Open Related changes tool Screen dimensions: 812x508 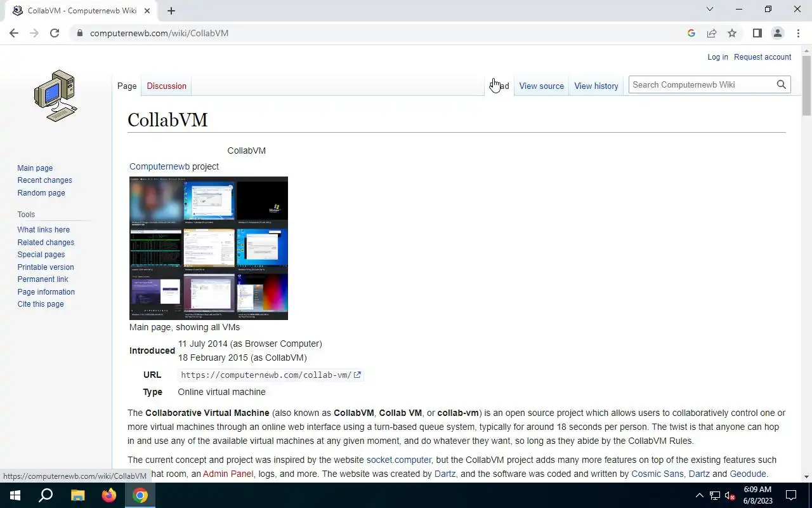(x=46, y=243)
